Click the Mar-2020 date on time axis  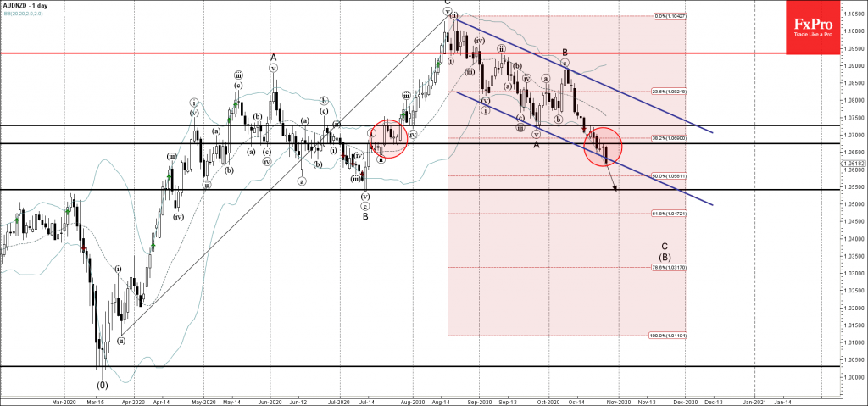pyautogui.click(x=64, y=399)
